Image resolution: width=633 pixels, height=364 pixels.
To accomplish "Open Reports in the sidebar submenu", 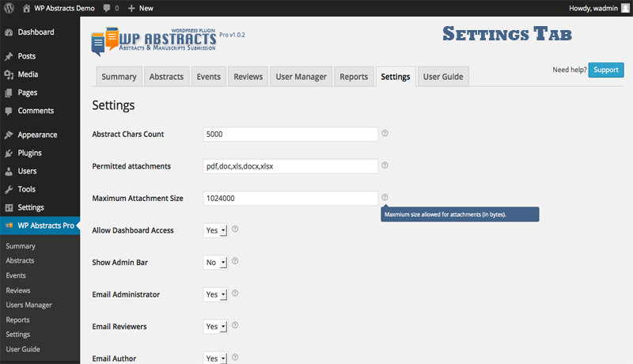I will (17, 320).
